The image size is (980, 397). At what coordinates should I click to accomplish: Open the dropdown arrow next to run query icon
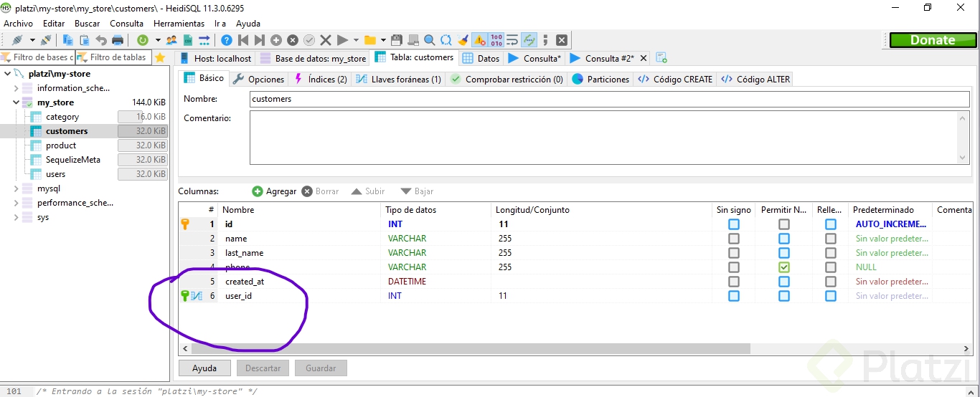[356, 40]
